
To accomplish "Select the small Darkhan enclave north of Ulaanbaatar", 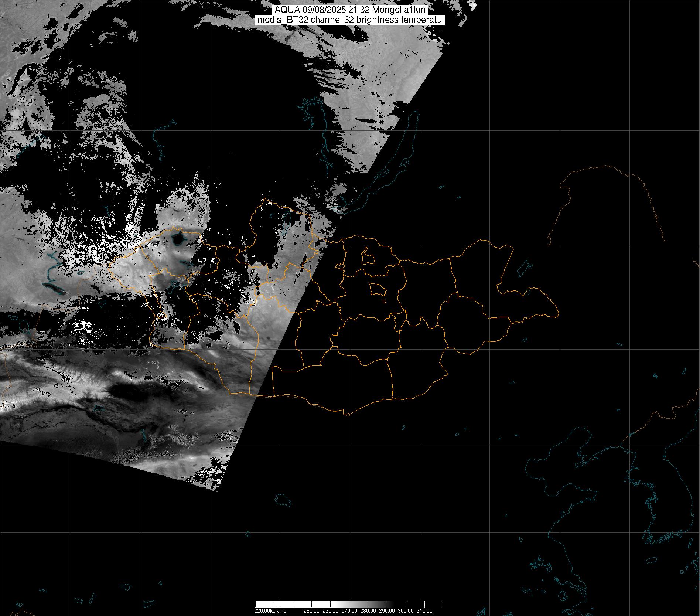I will click(x=368, y=256).
